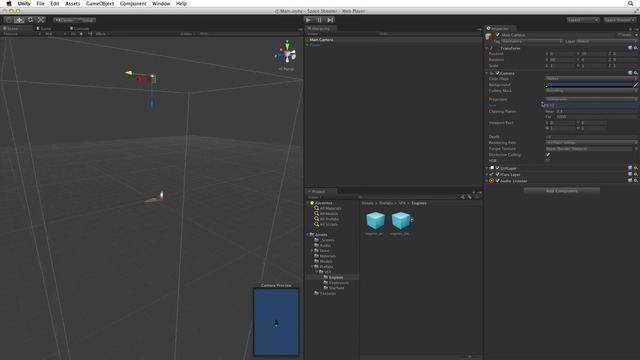640x360 pixels.
Task: Toggle the Camera component enabled checkbox
Action: click(498, 73)
